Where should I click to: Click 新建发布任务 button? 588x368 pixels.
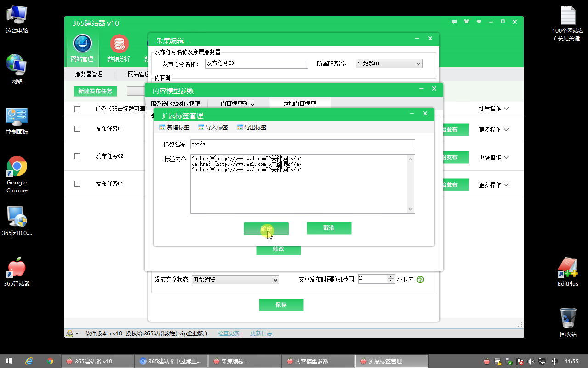click(96, 91)
